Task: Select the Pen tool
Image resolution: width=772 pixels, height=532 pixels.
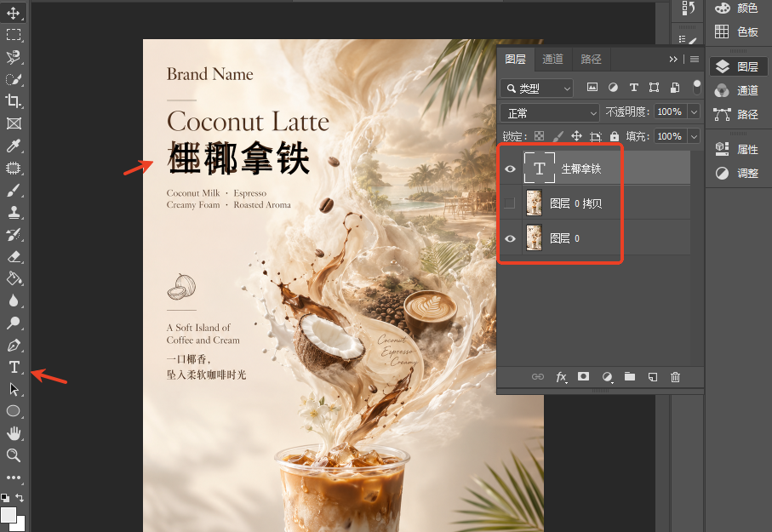Action: [14, 346]
